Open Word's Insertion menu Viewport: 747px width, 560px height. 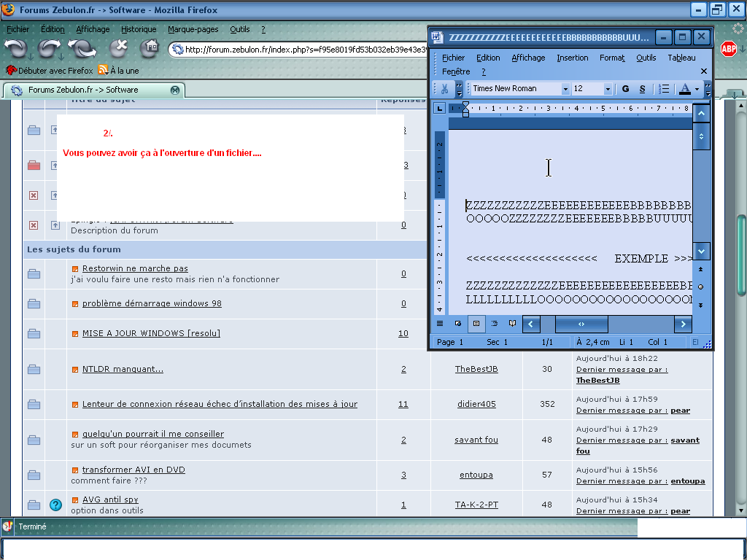click(572, 58)
